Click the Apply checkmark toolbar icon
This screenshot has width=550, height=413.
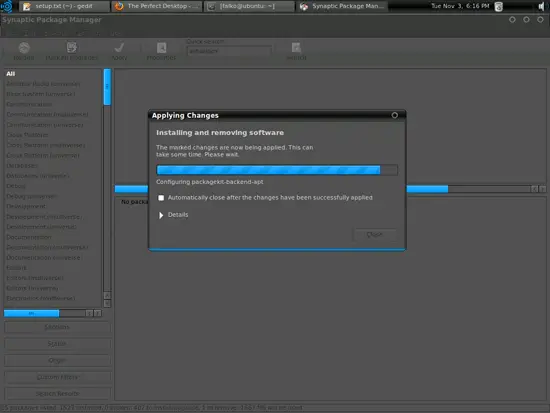[x=119, y=47]
